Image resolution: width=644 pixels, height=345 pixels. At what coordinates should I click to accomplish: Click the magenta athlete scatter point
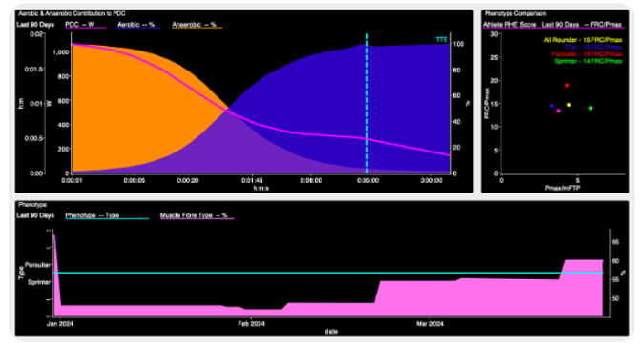[558, 111]
